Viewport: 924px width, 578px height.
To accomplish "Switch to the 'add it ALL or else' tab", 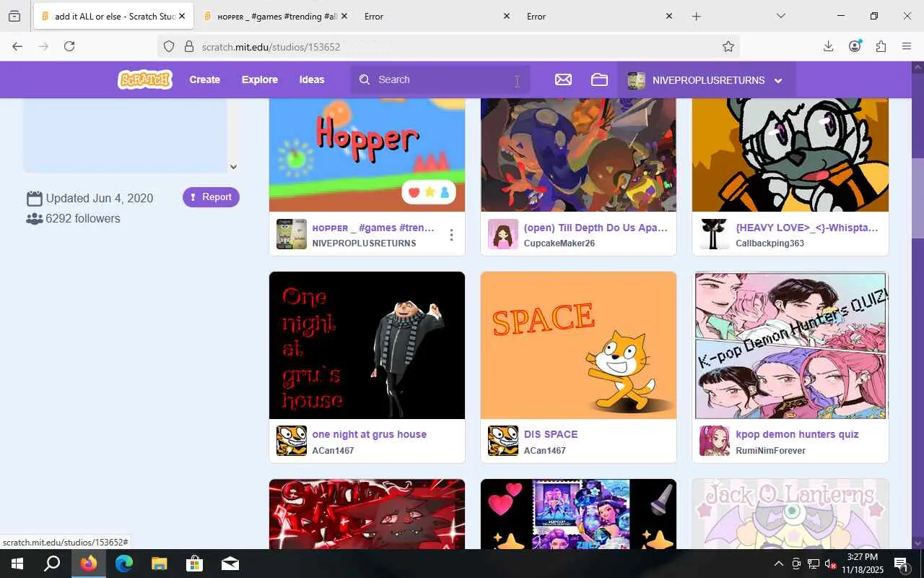I will pos(113,16).
